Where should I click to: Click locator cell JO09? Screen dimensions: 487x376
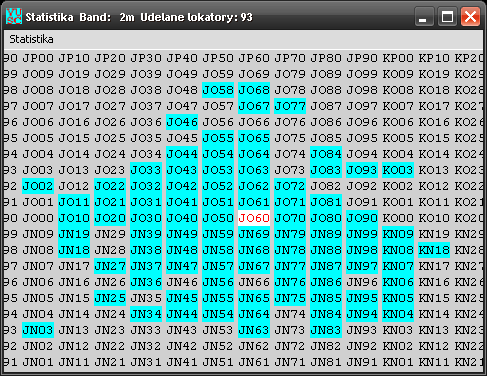click(38, 74)
